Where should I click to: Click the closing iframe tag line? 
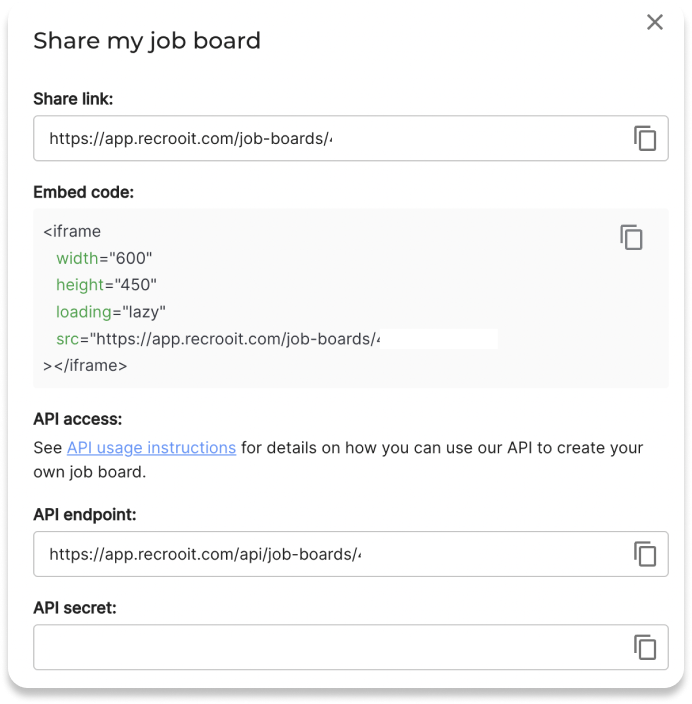point(85,366)
